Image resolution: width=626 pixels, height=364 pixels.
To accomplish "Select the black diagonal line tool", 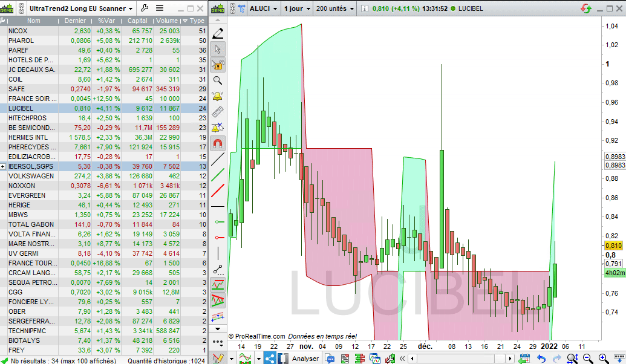I will point(218,159).
